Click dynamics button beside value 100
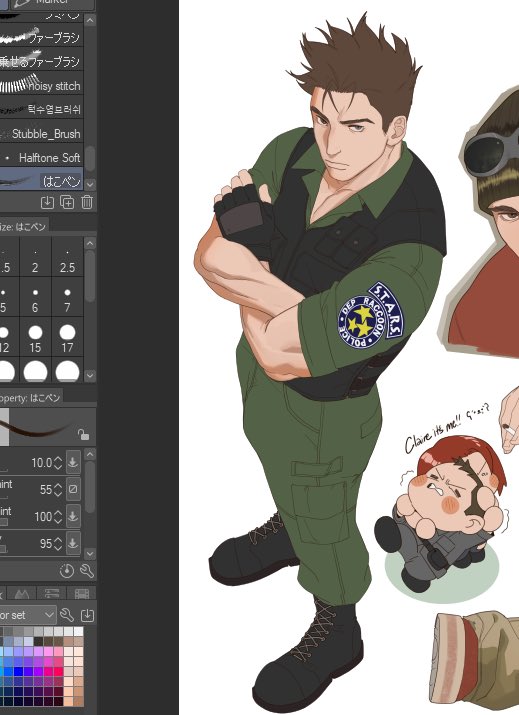 tap(73, 516)
